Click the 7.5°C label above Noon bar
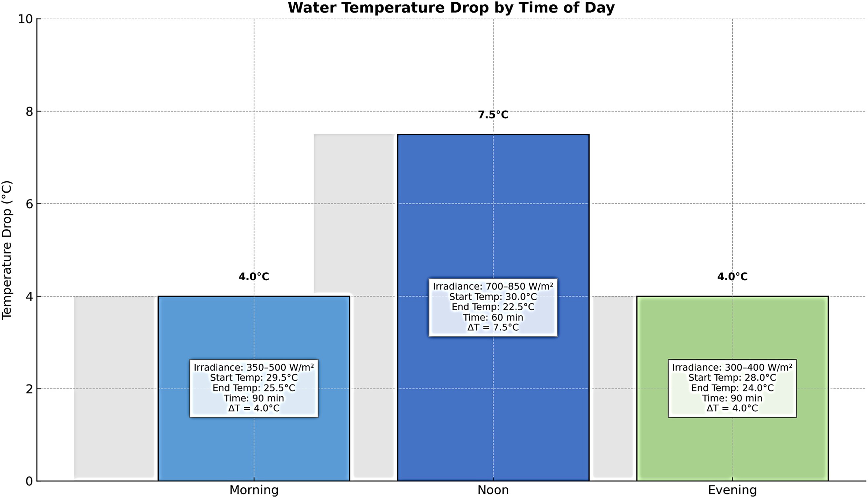Viewport: 868px width, 498px height. [493, 115]
